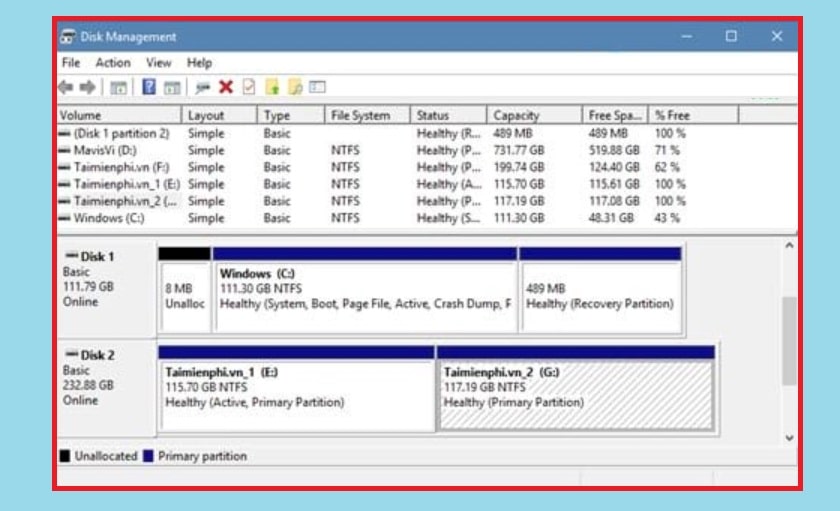
Task: Click the Disk 2 label panel
Action: click(107, 388)
